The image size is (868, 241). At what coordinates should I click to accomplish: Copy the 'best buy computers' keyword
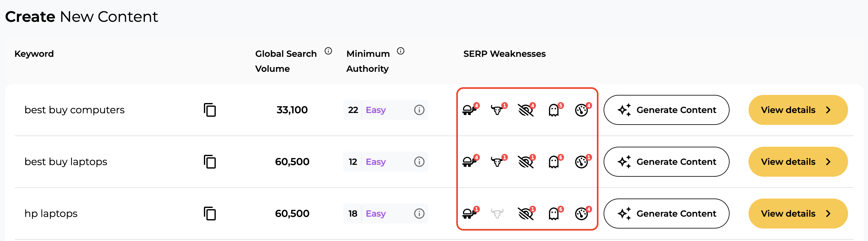pos(210,110)
